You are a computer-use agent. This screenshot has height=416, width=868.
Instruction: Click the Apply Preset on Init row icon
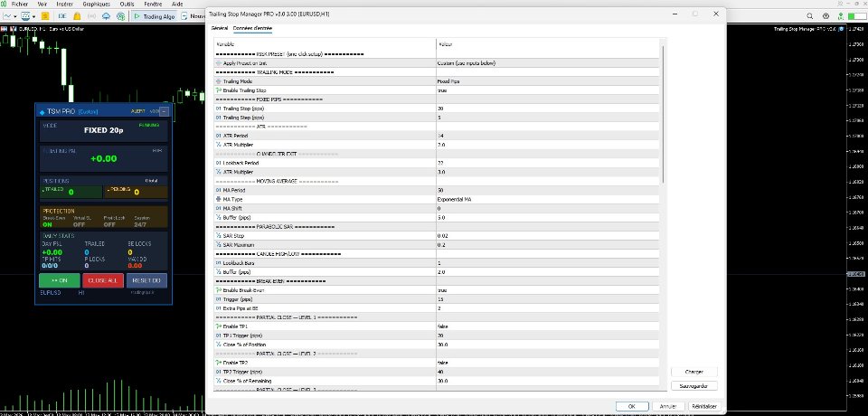(219, 63)
